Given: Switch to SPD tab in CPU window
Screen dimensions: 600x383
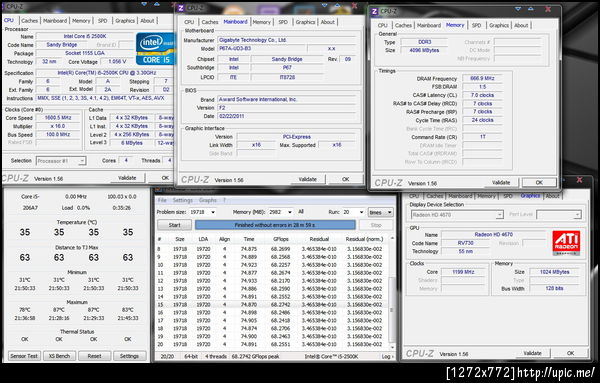Looking at the screenshot, I should [x=103, y=21].
